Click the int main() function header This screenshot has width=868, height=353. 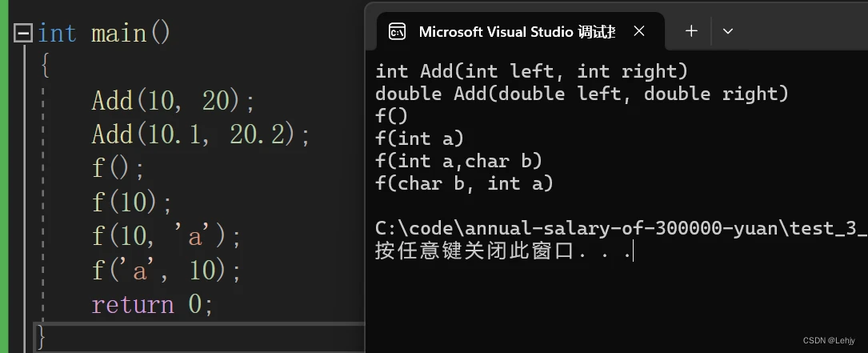104,34
